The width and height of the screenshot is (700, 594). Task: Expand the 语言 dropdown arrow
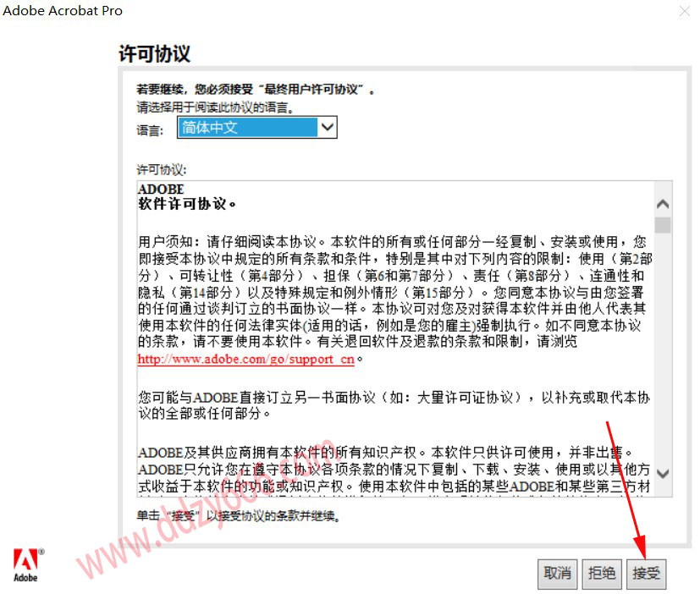tap(328, 127)
